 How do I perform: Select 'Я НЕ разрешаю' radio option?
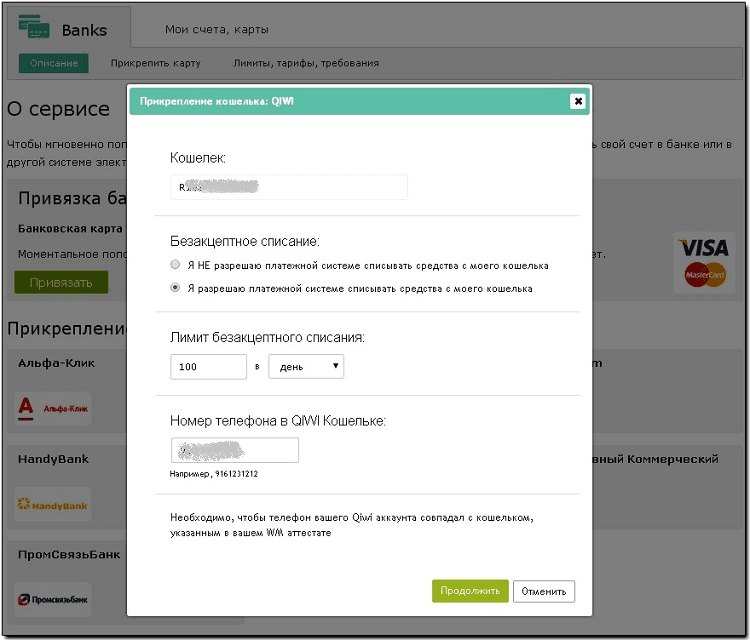tap(175, 265)
